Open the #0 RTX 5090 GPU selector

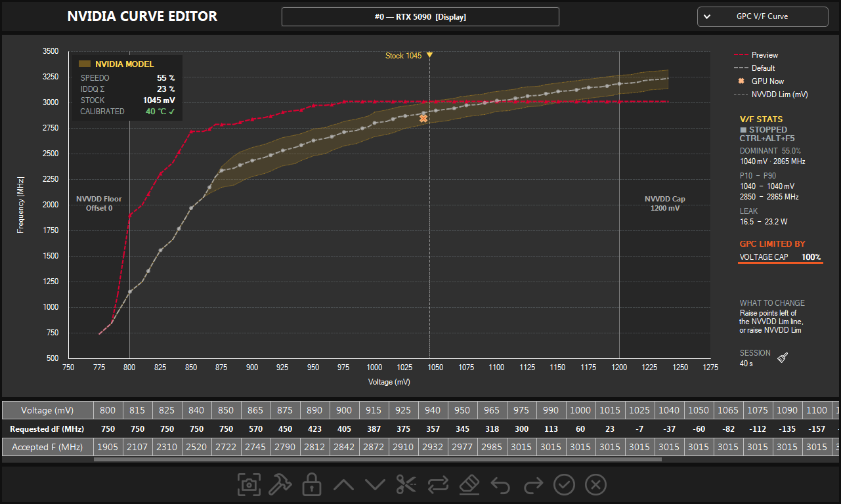tap(420, 16)
